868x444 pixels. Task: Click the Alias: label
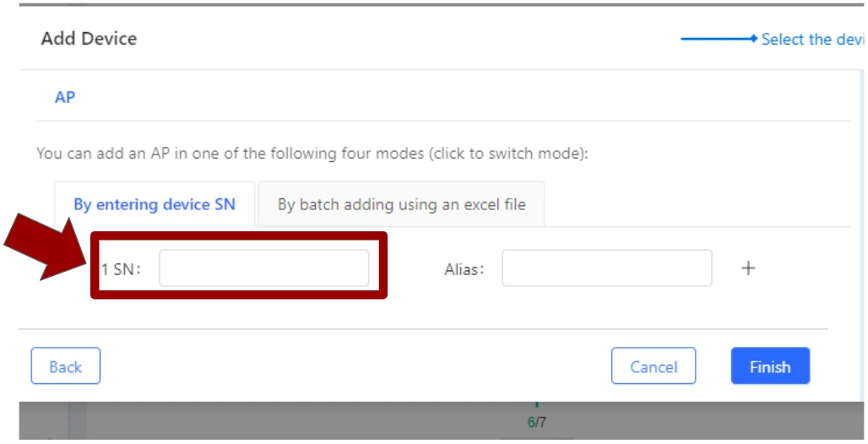pos(464,269)
